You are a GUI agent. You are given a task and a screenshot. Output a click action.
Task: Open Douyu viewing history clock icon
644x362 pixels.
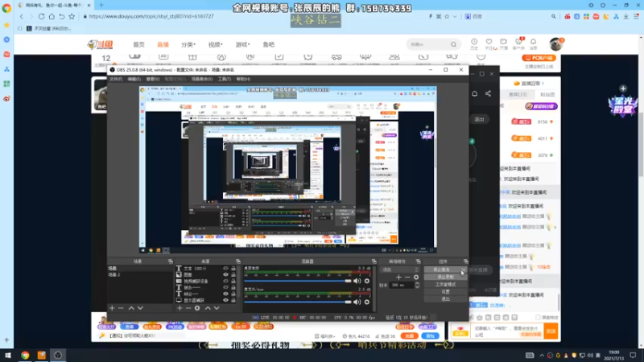474,43
